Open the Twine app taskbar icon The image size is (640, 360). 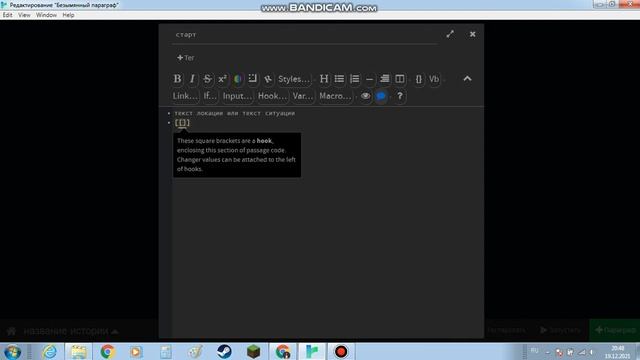312,352
